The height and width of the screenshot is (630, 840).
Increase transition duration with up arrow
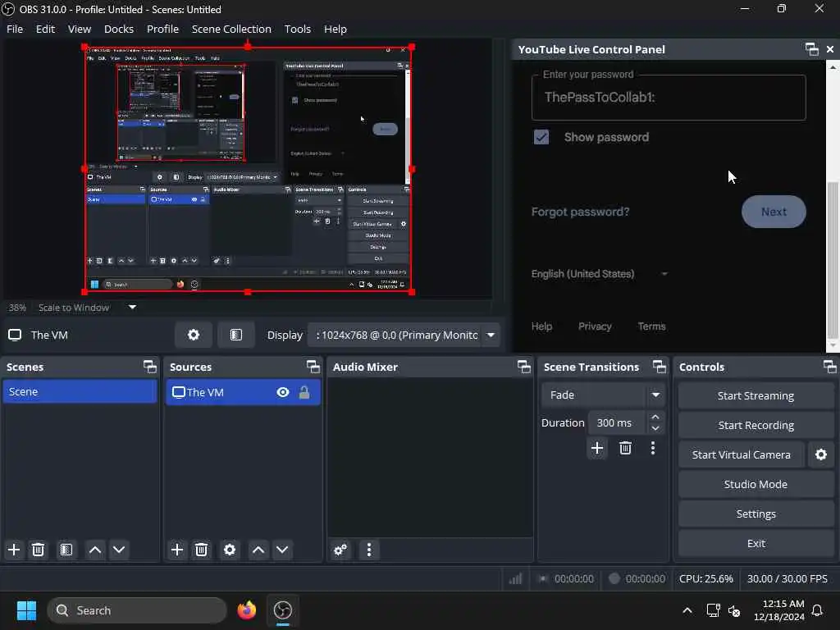(655, 418)
